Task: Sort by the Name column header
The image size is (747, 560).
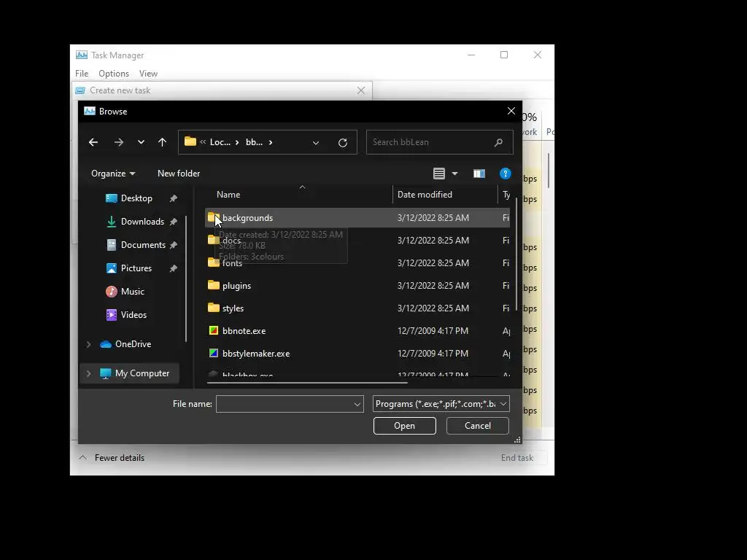Action: point(228,194)
